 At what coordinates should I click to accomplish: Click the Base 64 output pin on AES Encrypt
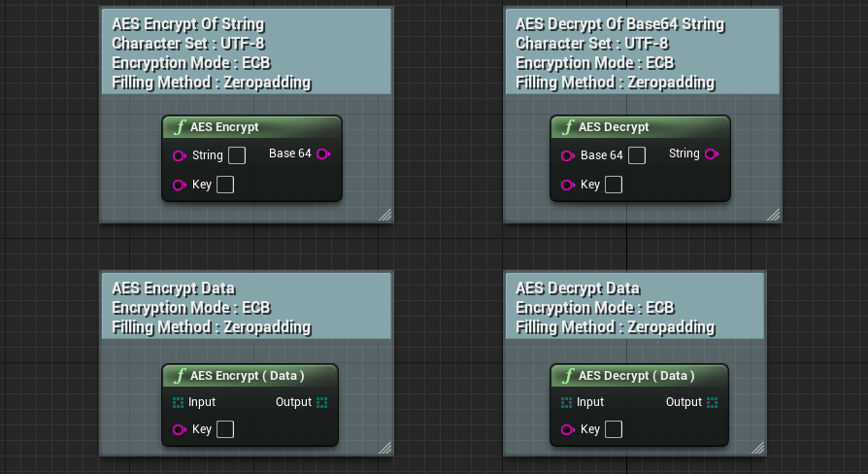[x=323, y=153]
